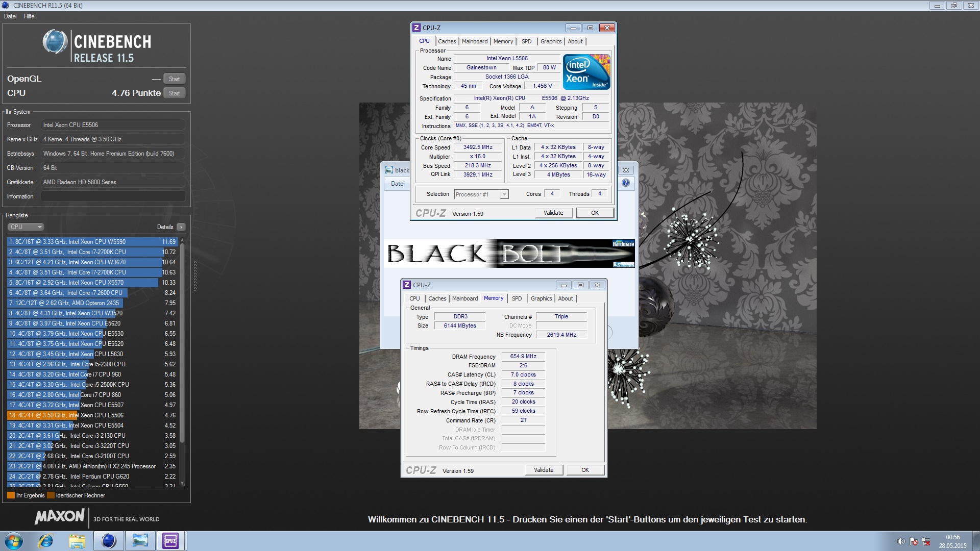Open SPD tab in top CPU-Z
This screenshot has width=980, height=551.
[x=527, y=41]
